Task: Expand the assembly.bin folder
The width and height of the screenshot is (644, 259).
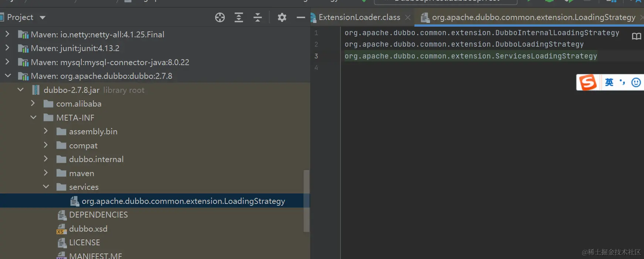Action: 46,131
